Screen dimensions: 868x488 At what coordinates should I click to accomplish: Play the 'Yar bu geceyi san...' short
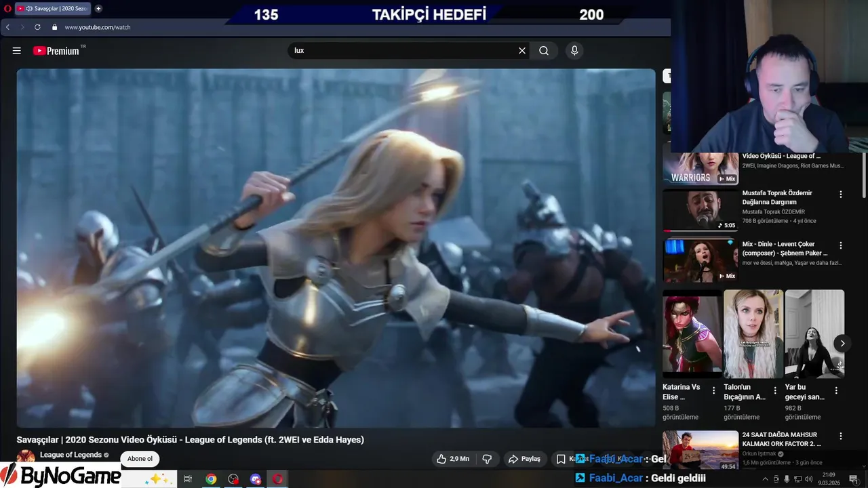(814, 333)
